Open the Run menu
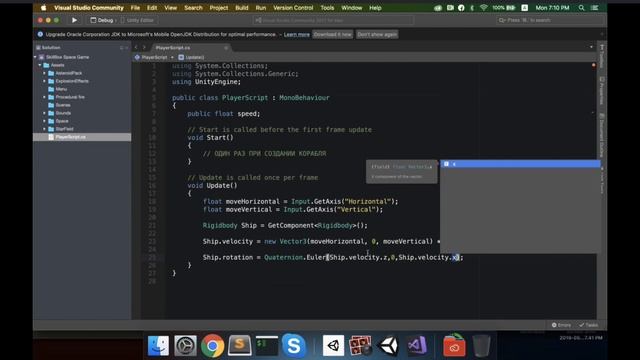 click(x=261, y=8)
